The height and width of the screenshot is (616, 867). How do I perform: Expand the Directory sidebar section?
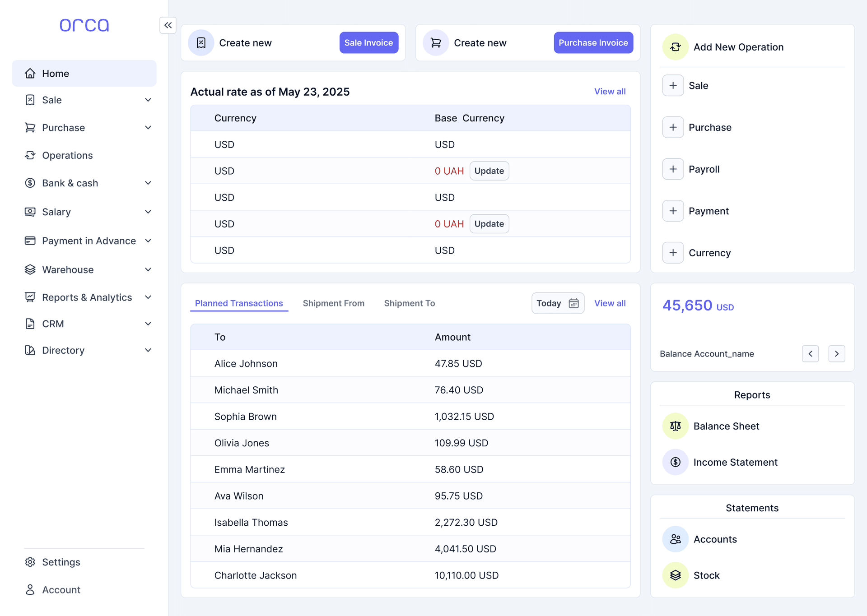148,350
